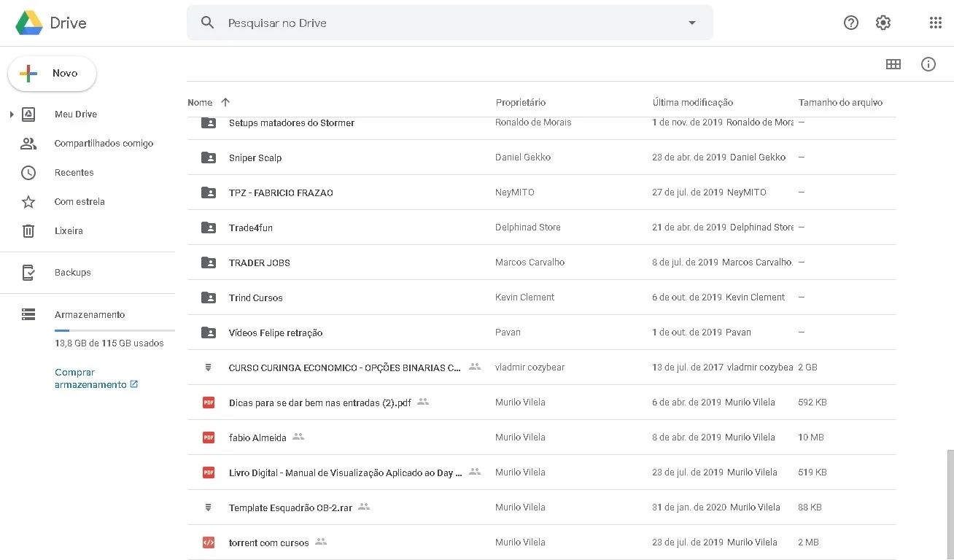Select torrent com cursos name
The width and height of the screenshot is (954, 560).
(x=269, y=543)
